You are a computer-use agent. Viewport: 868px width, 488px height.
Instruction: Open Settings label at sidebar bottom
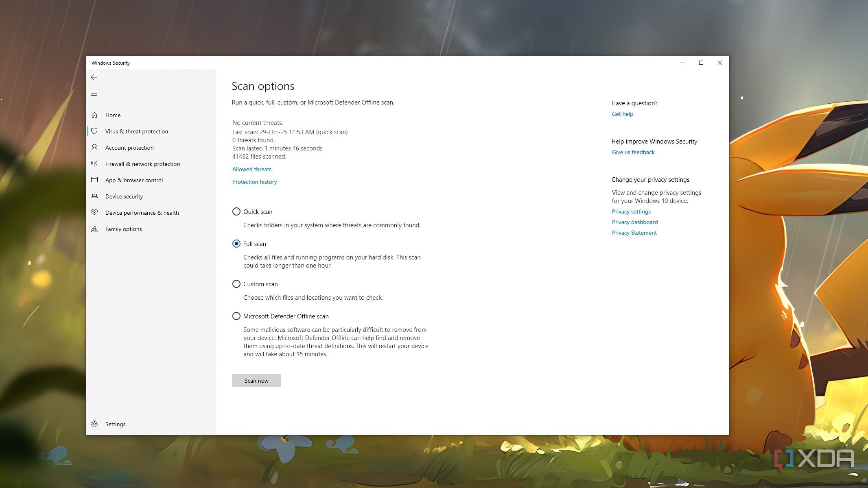coord(115,424)
